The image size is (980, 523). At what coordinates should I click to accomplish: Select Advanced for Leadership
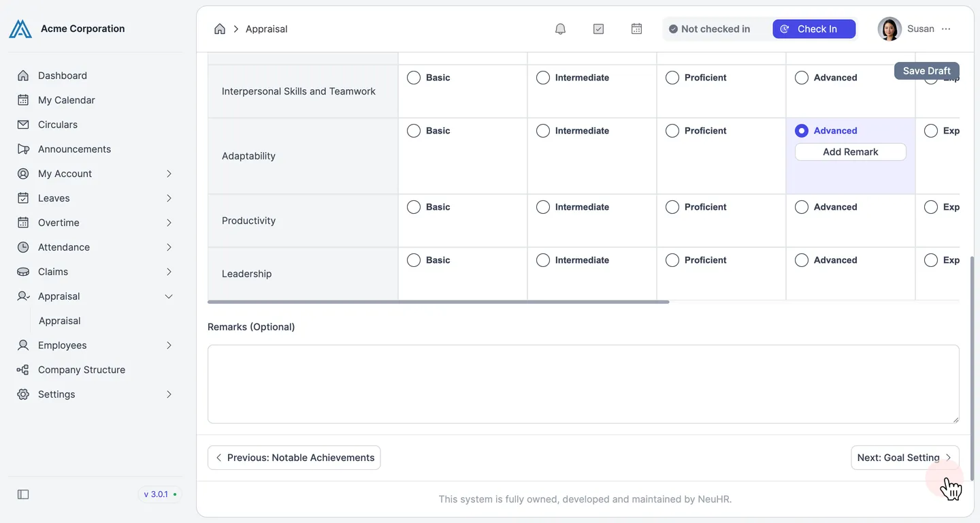coord(801,260)
